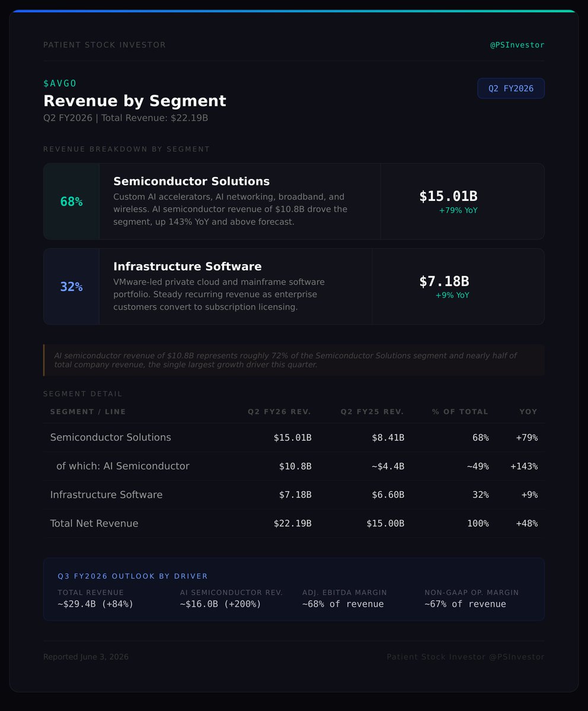Click the $8.41B table cell

tap(388, 438)
